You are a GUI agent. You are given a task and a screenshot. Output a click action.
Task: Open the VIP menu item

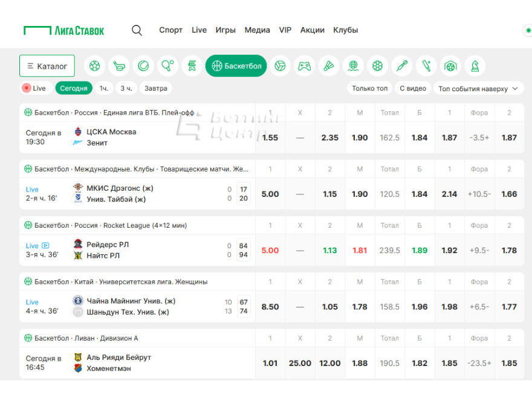(285, 30)
